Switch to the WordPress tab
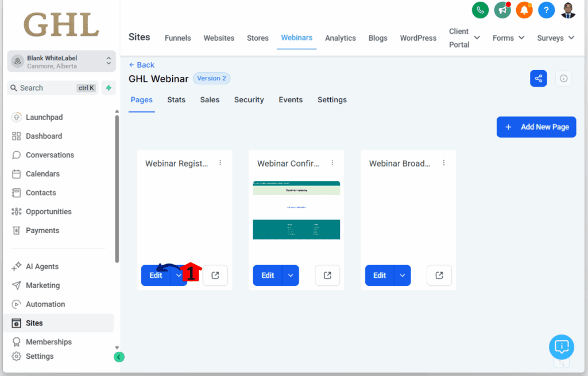This screenshot has height=376, width=588. (x=418, y=38)
